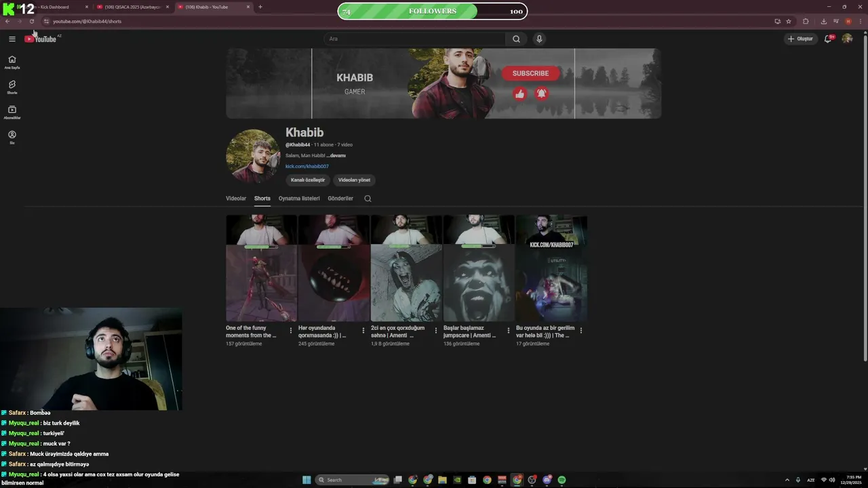
Task: Open options for '2ci ən çox qorxduğum' short
Action: [436, 331]
